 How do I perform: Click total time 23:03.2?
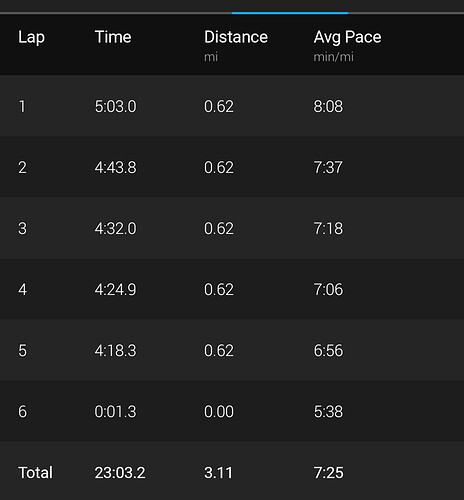(120, 473)
